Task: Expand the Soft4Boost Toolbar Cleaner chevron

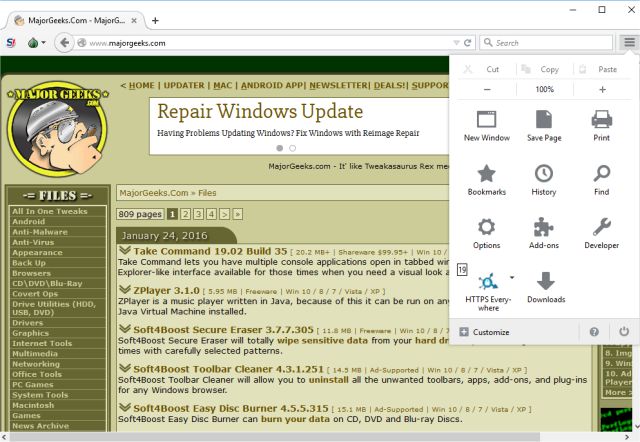Action: click(x=124, y=368)
